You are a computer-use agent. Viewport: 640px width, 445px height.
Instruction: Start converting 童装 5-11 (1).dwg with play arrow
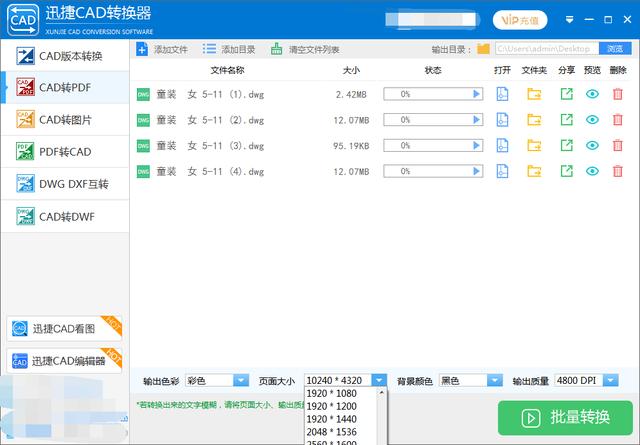[477, 94]
